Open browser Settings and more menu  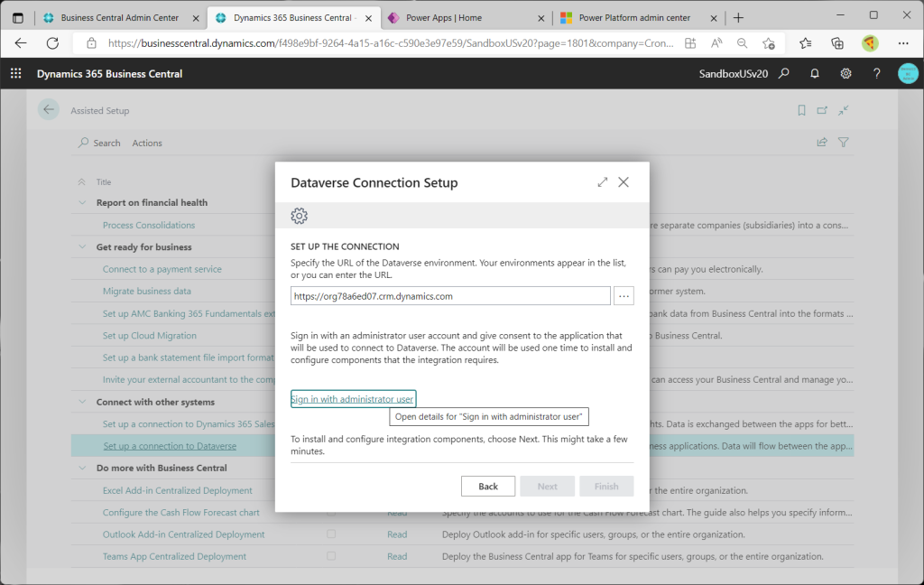(903, 43)
